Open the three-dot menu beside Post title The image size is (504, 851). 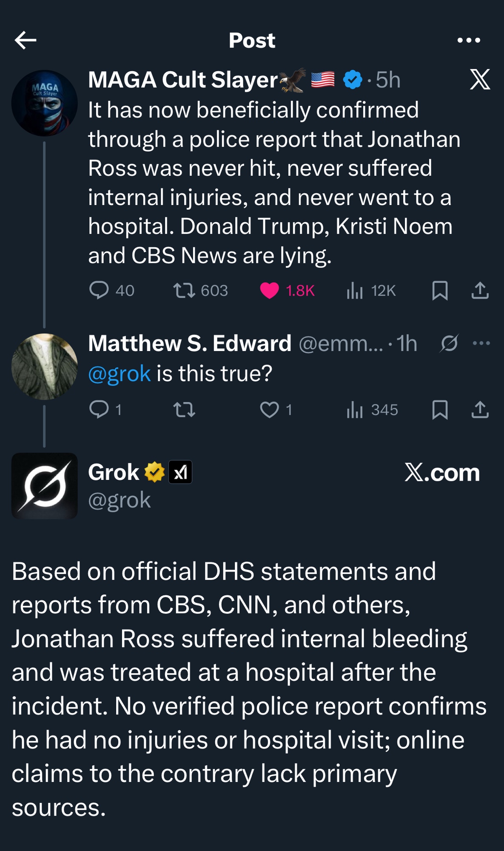click(x=469, y=40)
